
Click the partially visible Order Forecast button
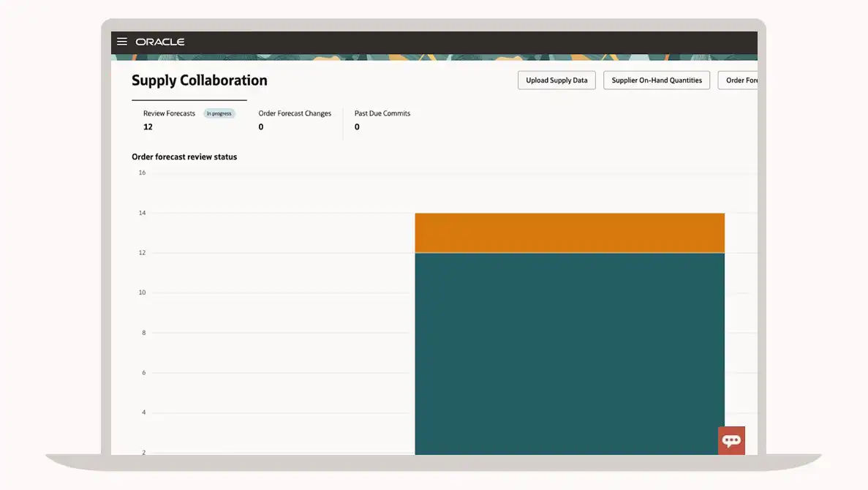[740, 80]
